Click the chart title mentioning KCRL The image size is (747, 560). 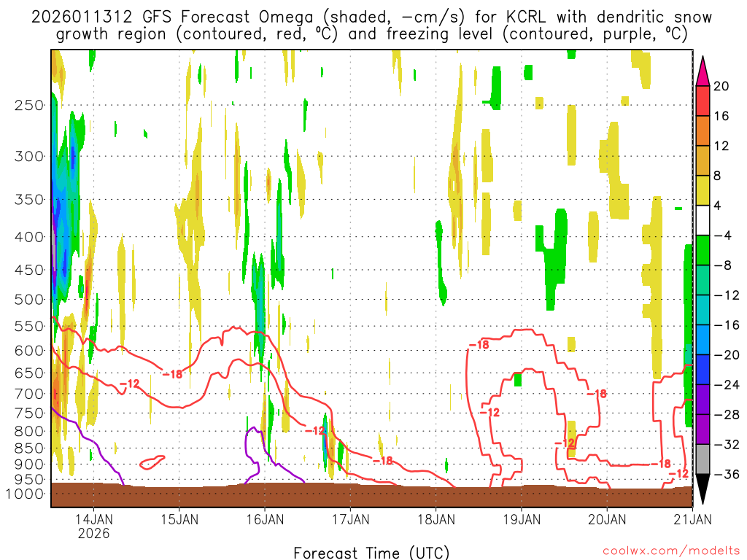click(371, 26)
